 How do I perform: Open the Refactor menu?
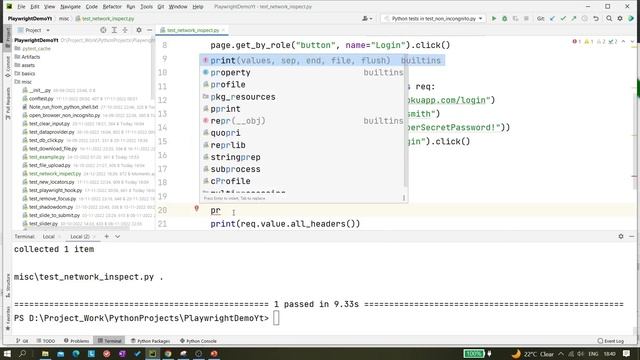pyautogui.click(x=112, y=7)
